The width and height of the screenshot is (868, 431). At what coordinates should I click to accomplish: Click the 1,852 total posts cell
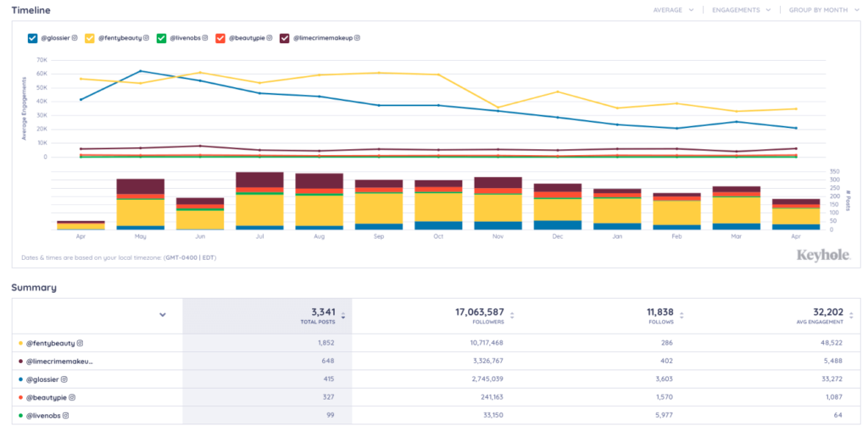tap(325, 343)
